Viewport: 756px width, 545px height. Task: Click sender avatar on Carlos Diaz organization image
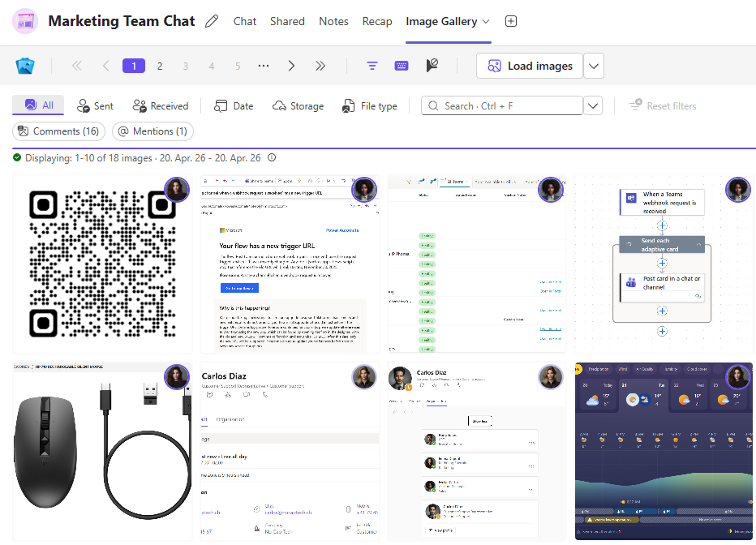[x=551, y=376]
